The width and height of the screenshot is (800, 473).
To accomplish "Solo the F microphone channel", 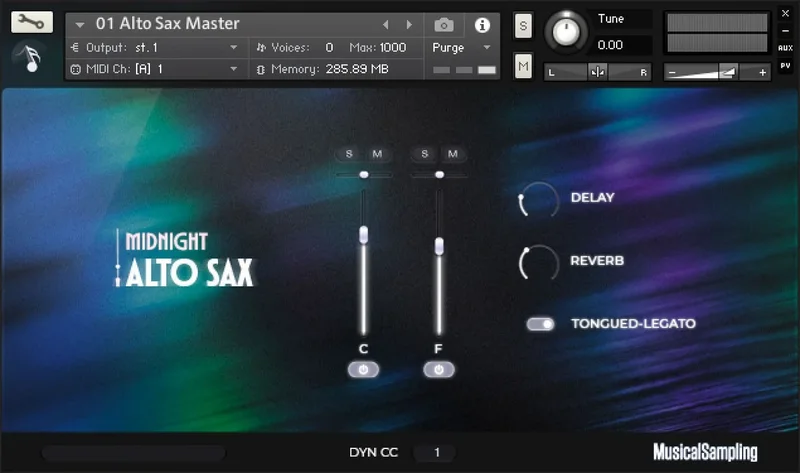I will [x=424, y=154].
